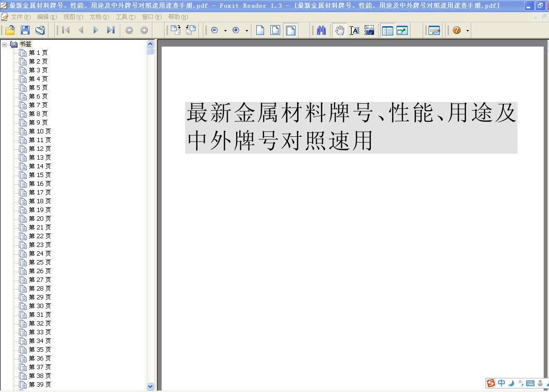Open bookmark 第 1 页
This screenshot has height=392, width=549.
(38, 53)
